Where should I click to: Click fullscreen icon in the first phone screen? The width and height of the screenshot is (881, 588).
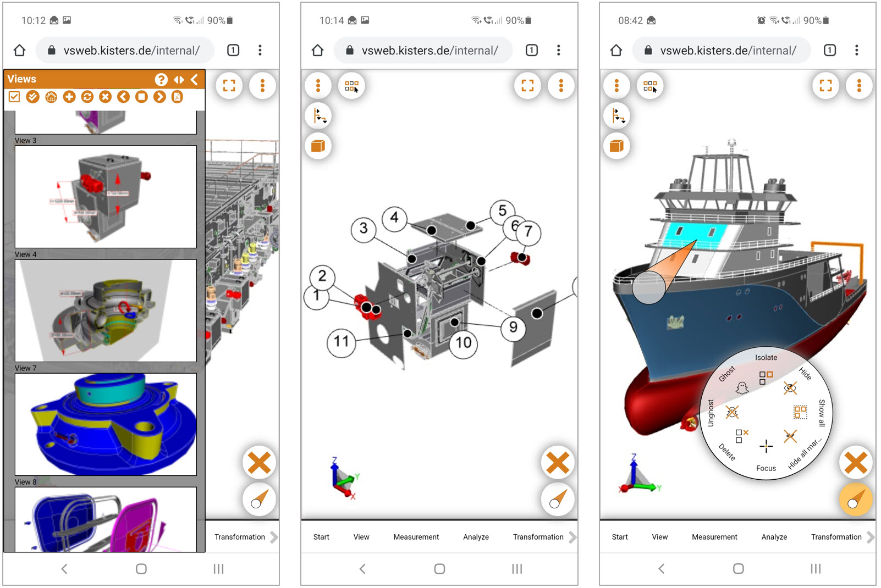[229, 86]
